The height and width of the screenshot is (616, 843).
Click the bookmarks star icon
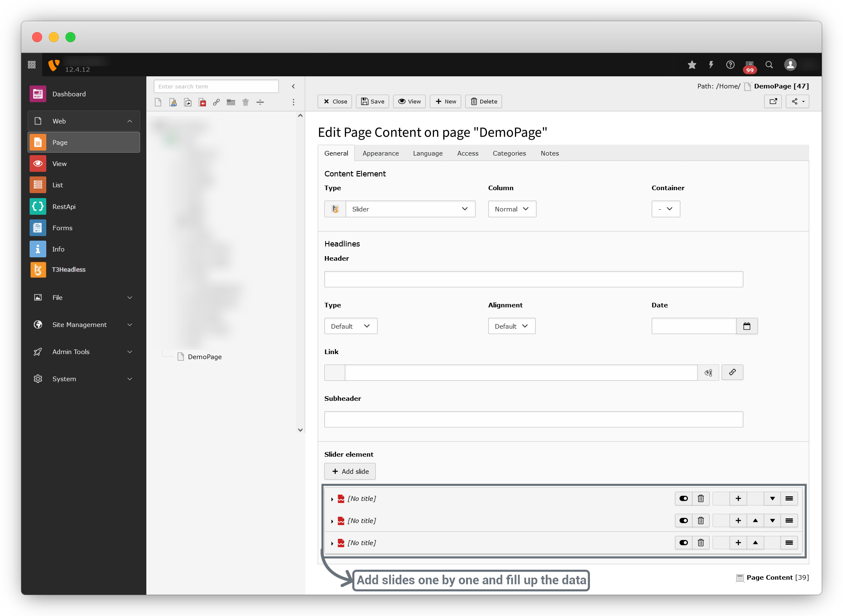pyautogui.click(x=692, y=65)
